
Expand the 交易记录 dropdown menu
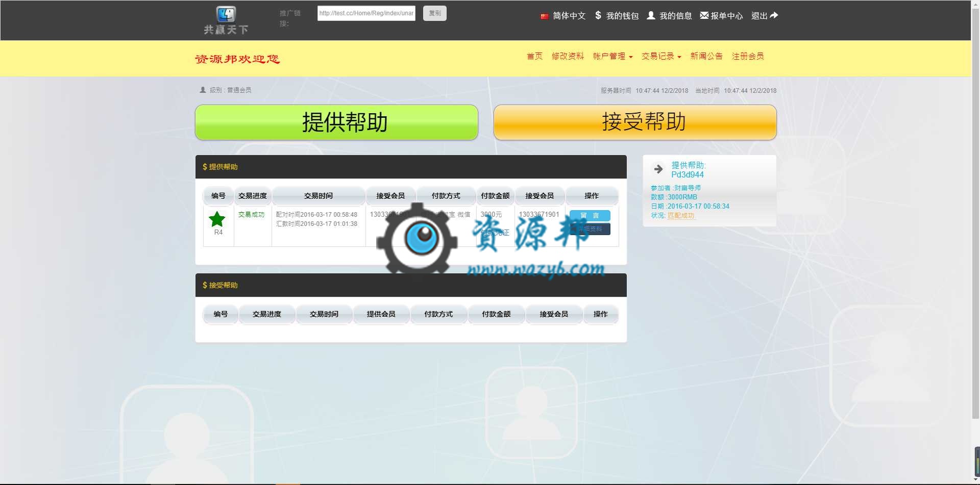point(661,56)
